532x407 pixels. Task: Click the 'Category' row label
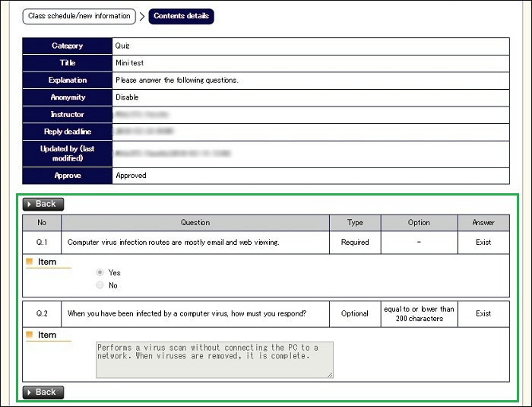67,46
